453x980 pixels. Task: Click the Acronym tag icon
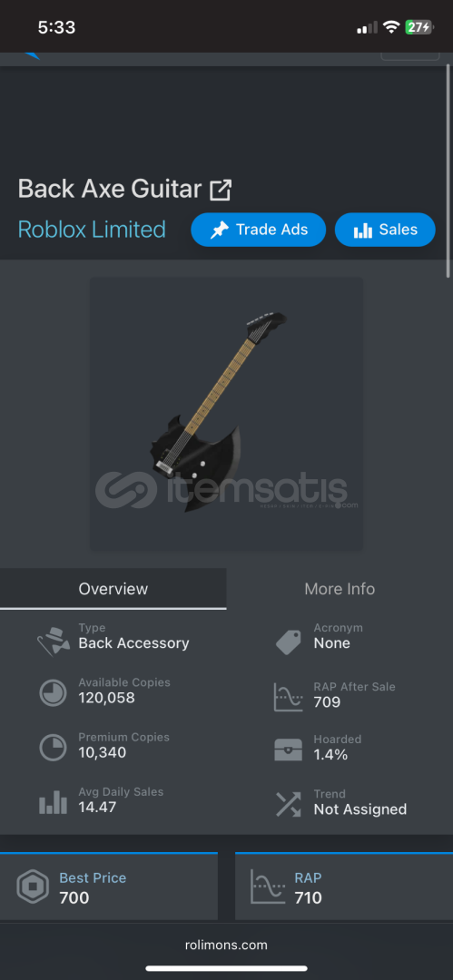click(x=289, y=642)
